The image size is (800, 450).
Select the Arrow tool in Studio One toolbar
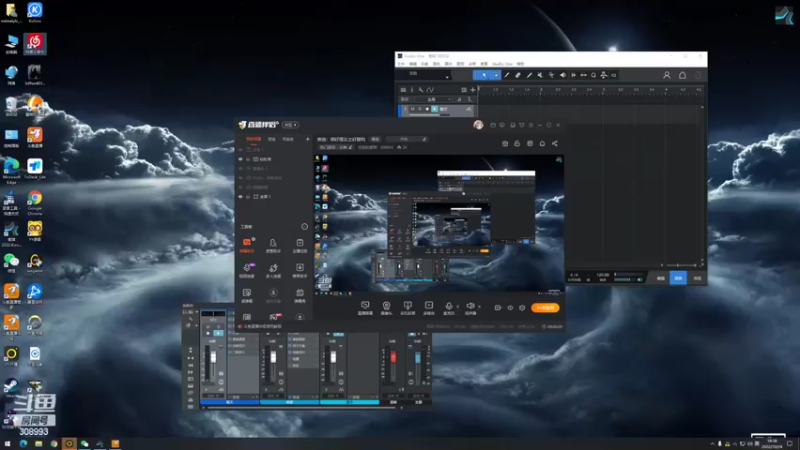tap(484, 75)
